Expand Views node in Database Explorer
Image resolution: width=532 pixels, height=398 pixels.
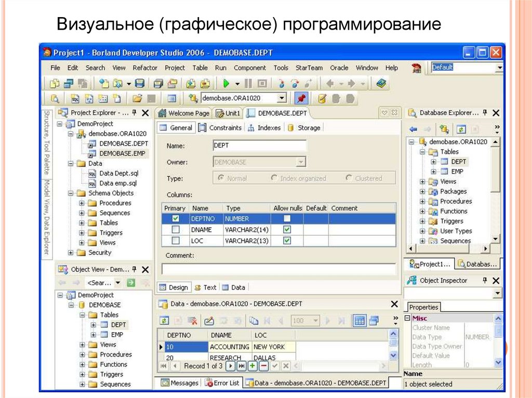click(x=422, y=182)
